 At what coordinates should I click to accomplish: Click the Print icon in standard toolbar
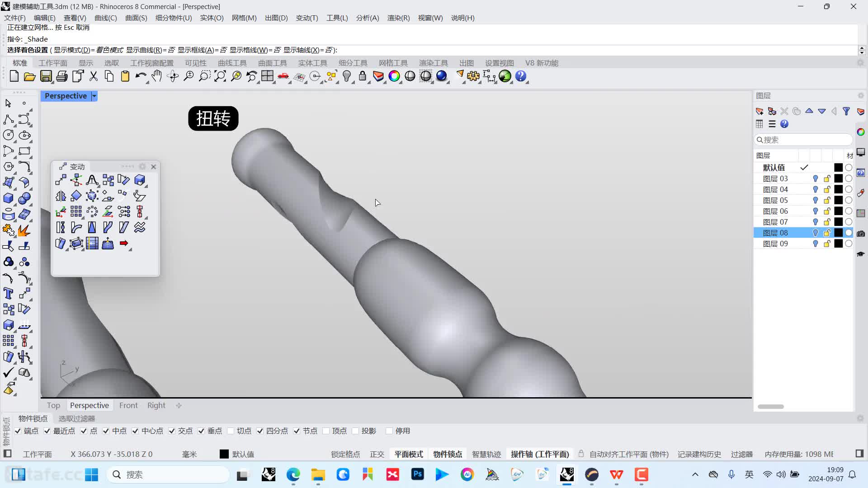pos(62,76)
